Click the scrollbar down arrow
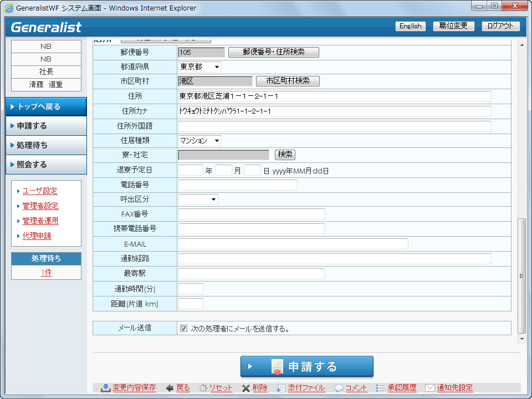This screenshot has width=532, height=399. [x=522, y=339]
